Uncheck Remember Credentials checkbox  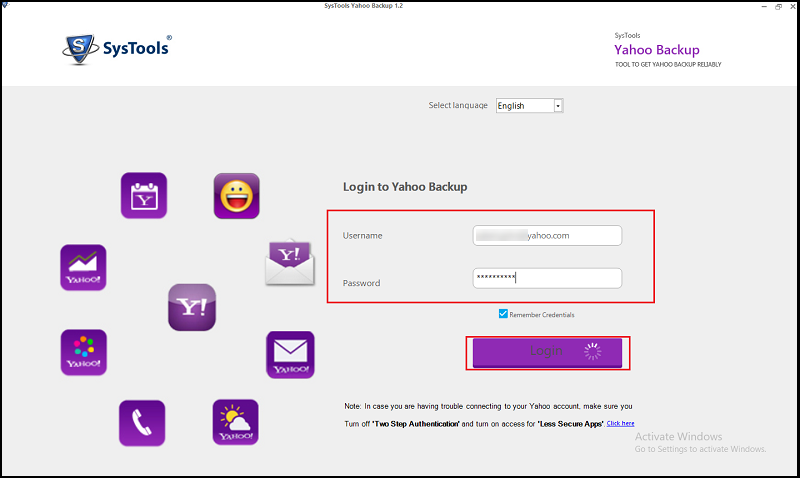coord(503,314)
